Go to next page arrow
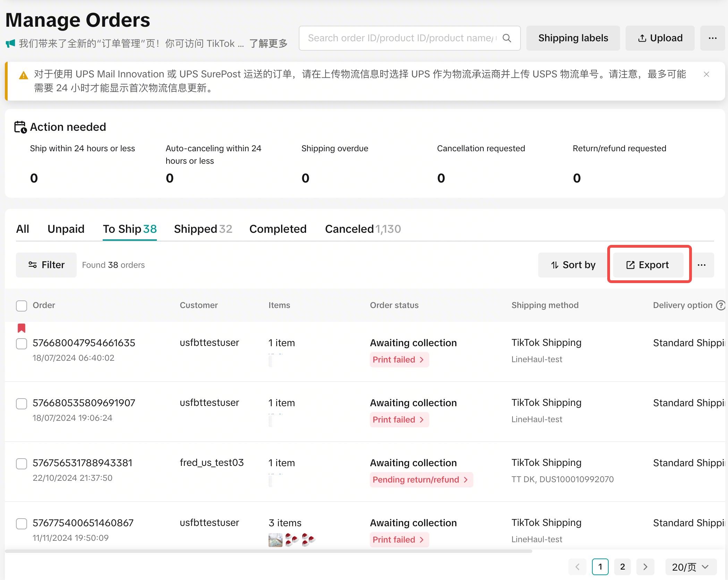This screenshot has height=580, width=728. (x=645, y=567)
